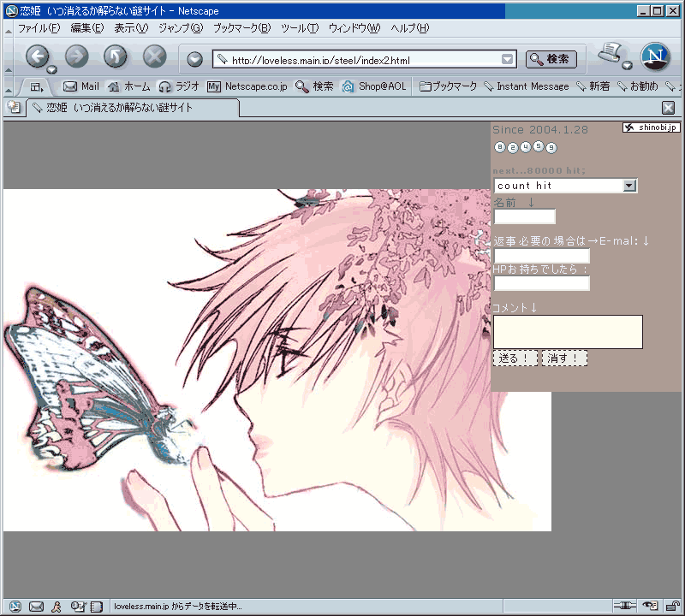
Task: Stop page loading with the X button
Action: pos(155,56)
